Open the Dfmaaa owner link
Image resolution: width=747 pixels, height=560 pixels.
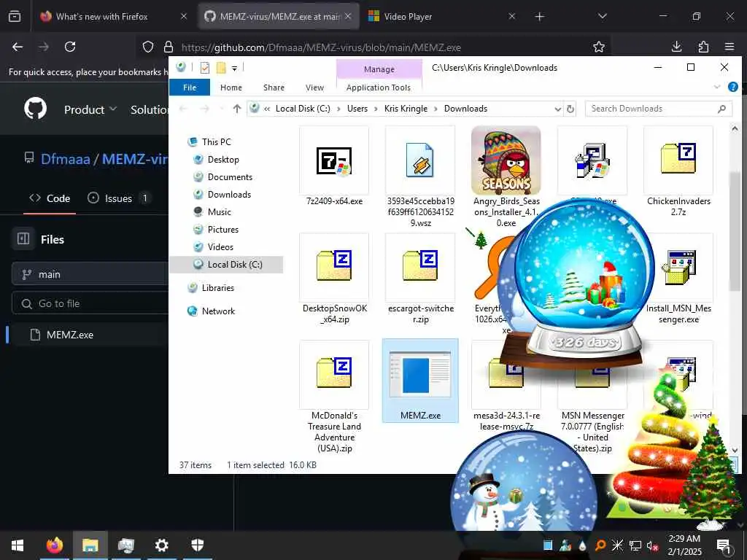pos(65,158)
